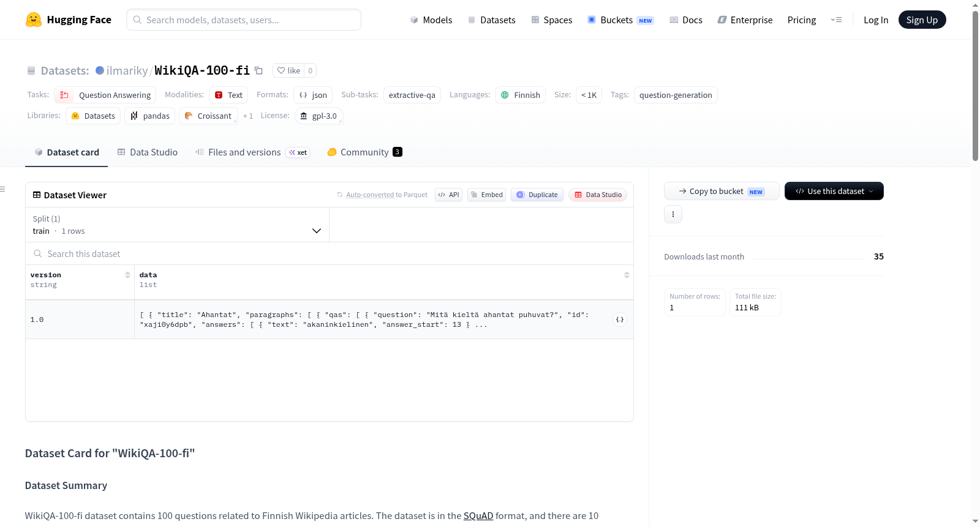
Task: Select the Text modality tag
Action: 228,95
